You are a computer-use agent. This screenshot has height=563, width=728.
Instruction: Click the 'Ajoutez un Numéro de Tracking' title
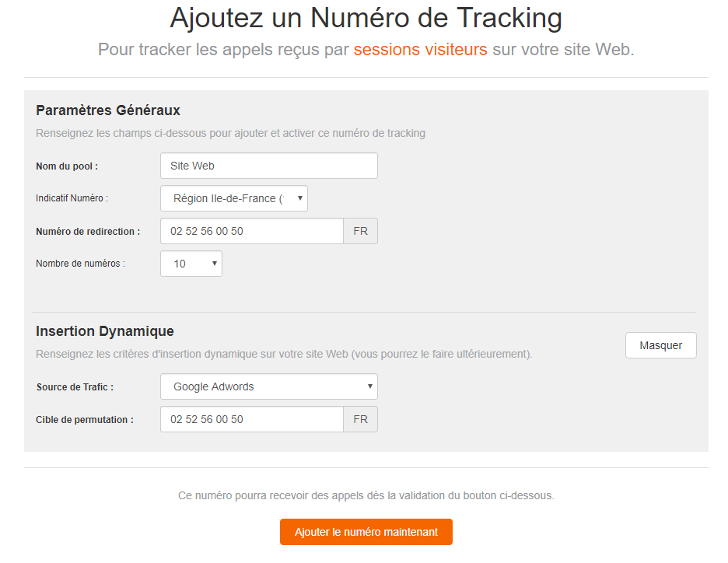point(366,18)
